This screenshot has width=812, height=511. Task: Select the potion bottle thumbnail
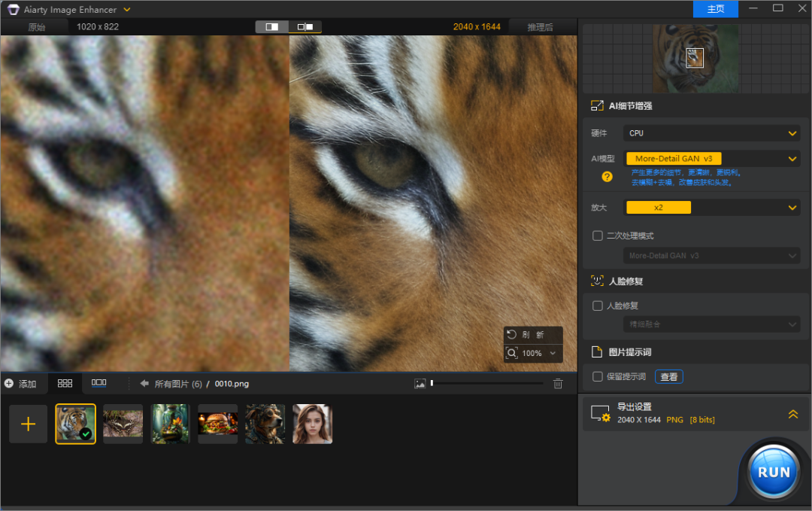tap(171, 424)
